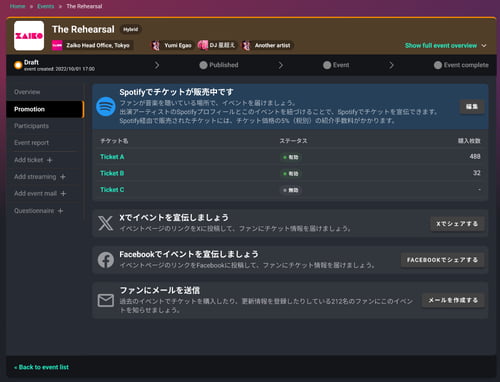Open Show full event overview link
500x382 pixels.
click(x=441, y=45)
